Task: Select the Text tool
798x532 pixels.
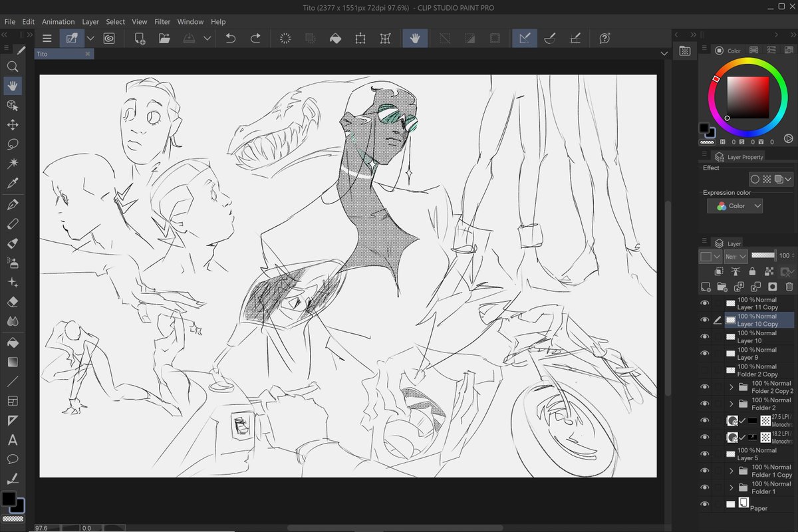Action: pos(12,440)
